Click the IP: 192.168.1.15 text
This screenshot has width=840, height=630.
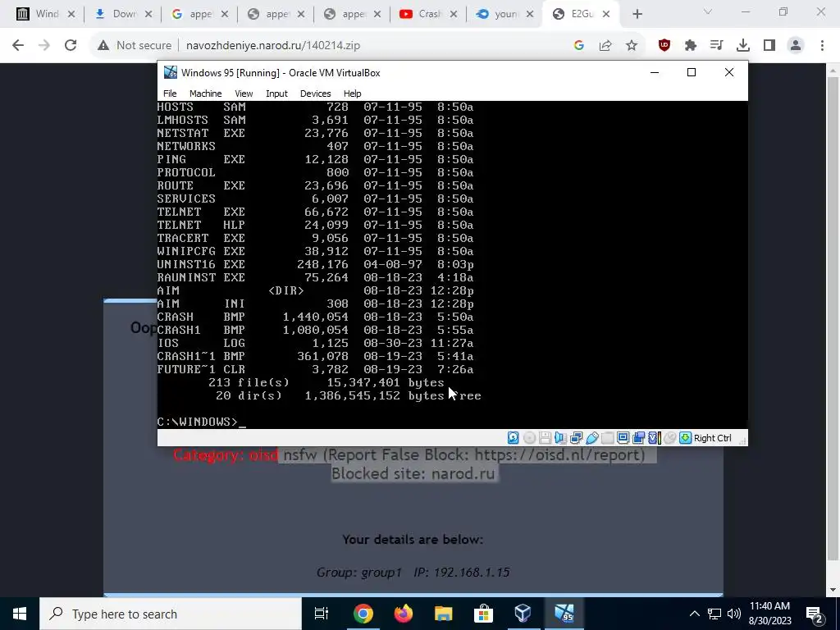pyautogui.click(x=462, y=572)
